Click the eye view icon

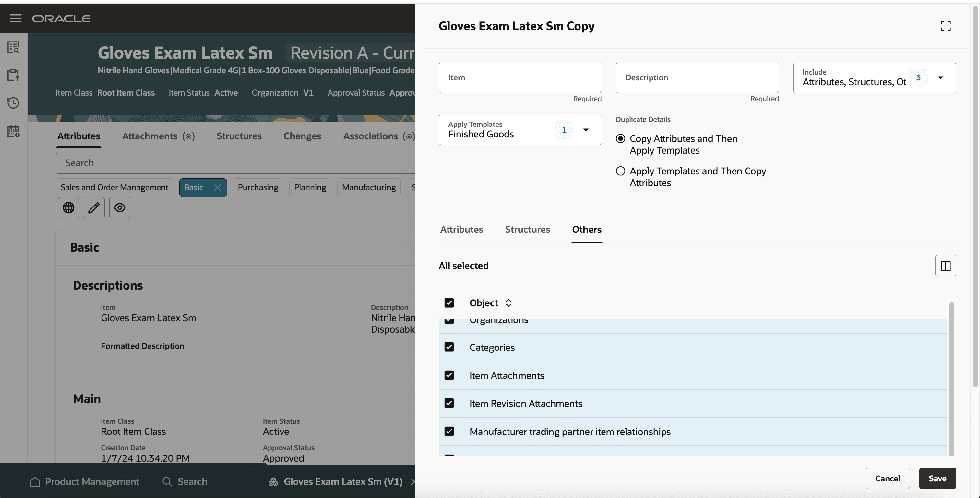pyautogui.click(x=120, y=208)
